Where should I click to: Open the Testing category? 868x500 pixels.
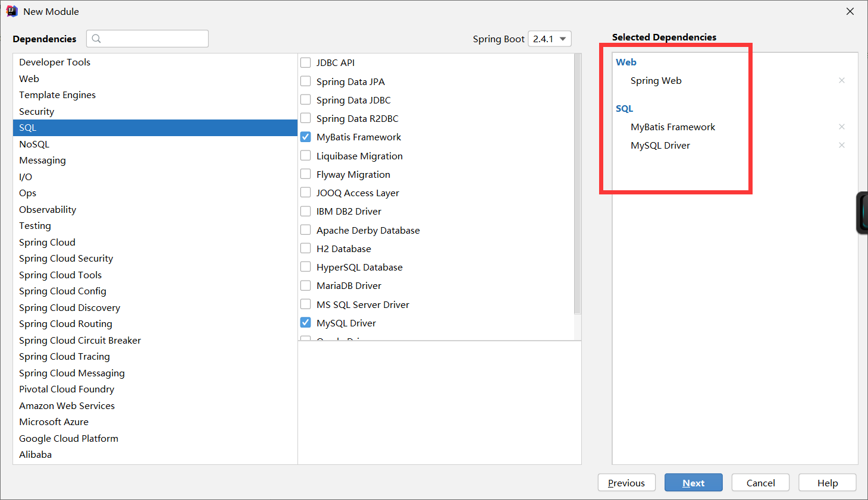click(x=155, y=225)
